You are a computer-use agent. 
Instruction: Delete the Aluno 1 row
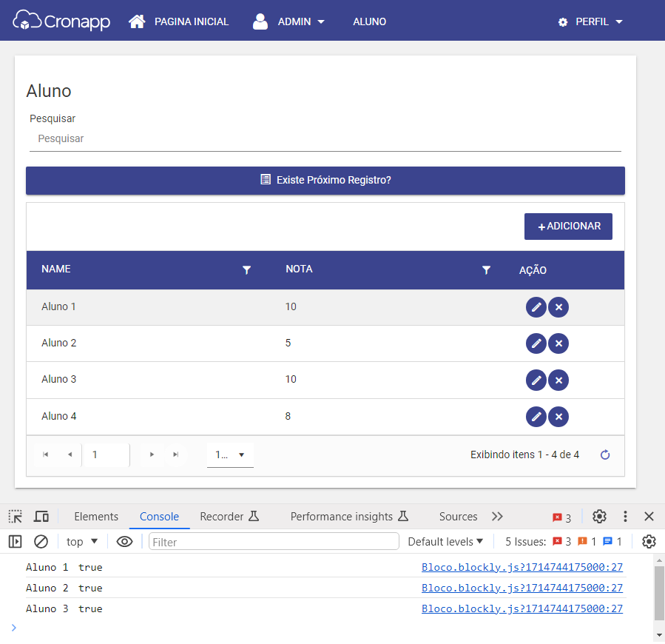tap(558, 307)
